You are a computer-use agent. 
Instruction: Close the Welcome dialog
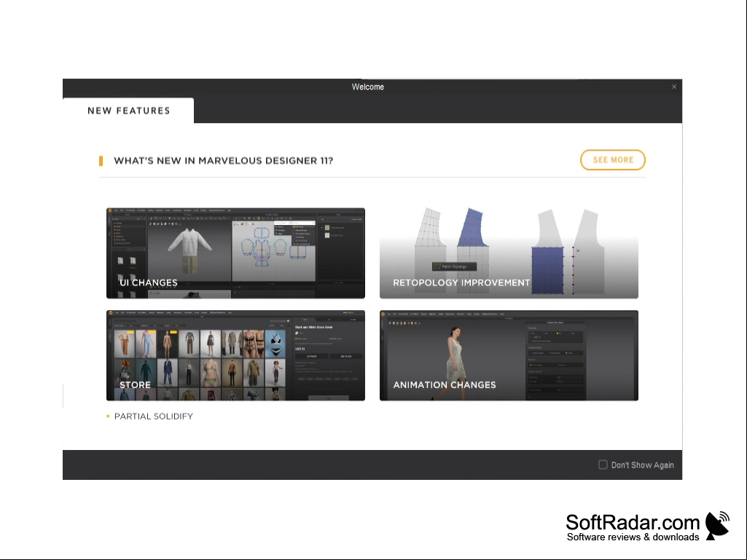(674, 87)
